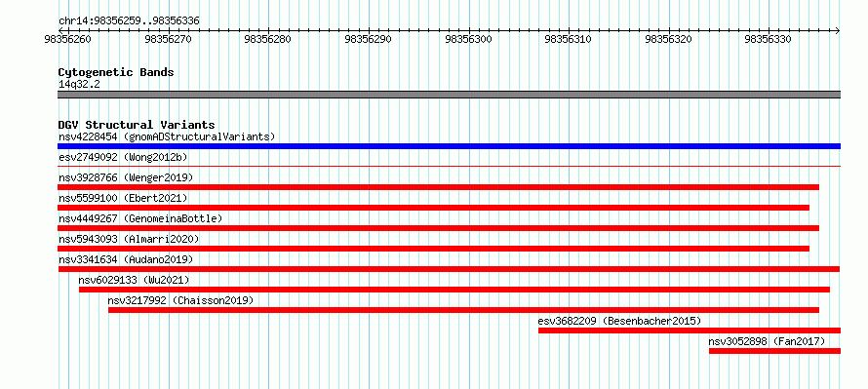Click the nsv3341634 Audano2019 variant bar

click(449, 269)
